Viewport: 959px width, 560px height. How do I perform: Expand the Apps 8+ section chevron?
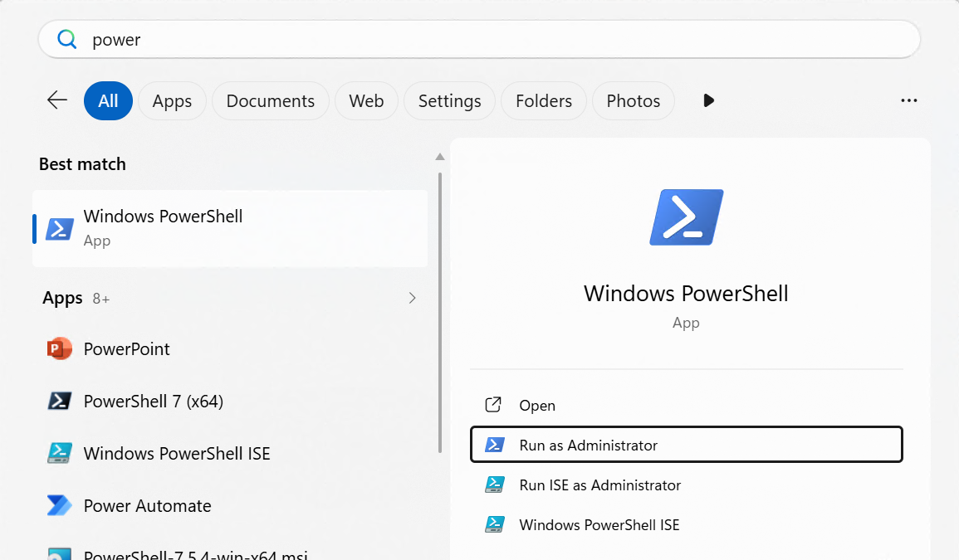point(412,298)
